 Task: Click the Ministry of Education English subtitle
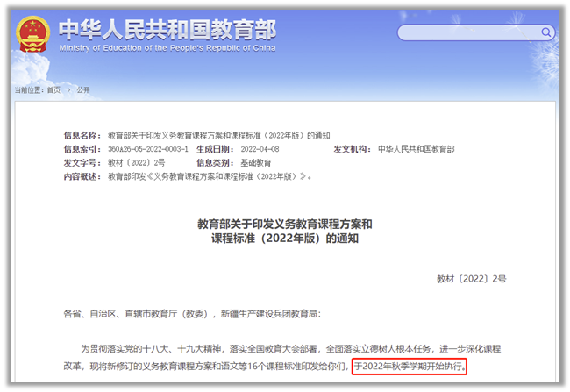click(167, 48)
